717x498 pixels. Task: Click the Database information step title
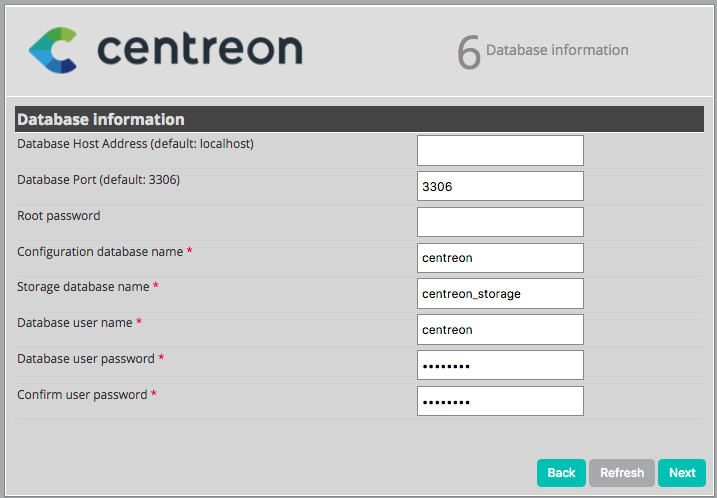557,50
